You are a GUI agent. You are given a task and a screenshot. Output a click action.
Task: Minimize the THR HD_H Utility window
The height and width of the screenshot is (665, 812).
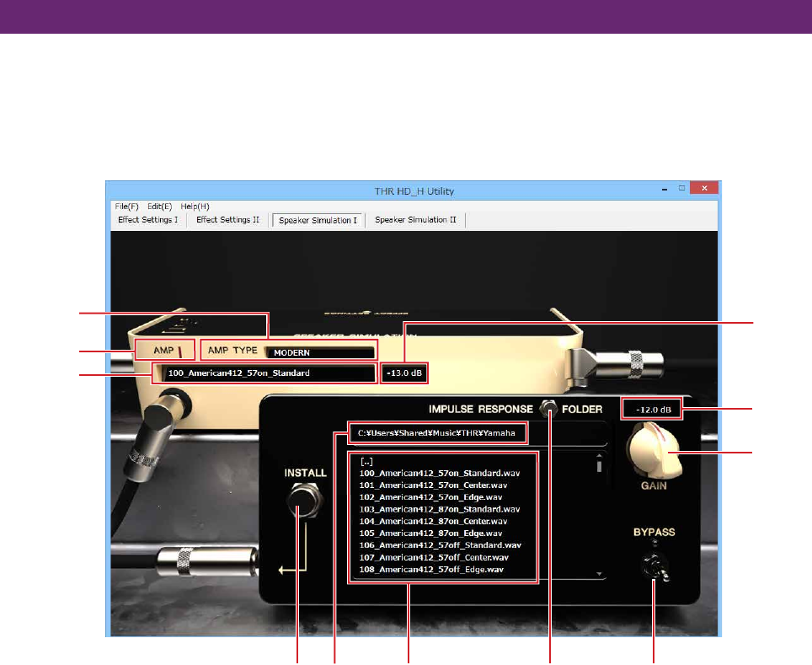tap(665, 189)
